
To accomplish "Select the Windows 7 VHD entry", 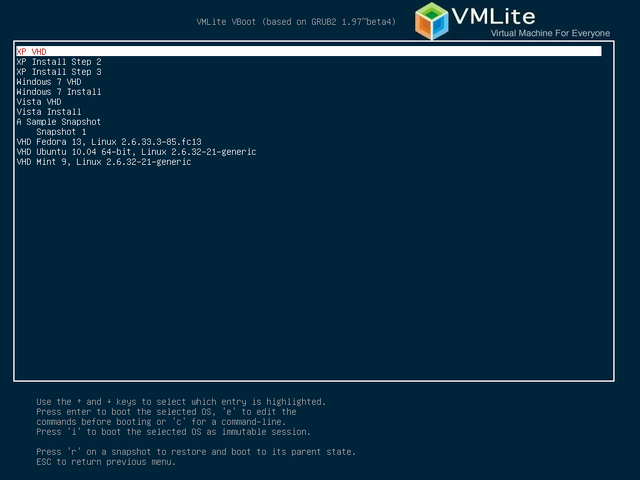I will pyautogui.click(x=49, y=82).
